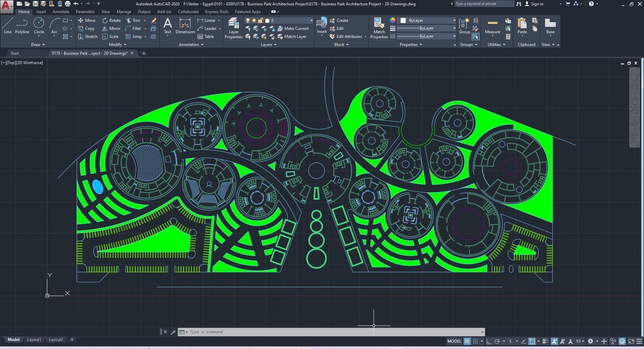Pick the Copy tool
This screenshot has height=349, width=644.
click(x=87, y=29)
